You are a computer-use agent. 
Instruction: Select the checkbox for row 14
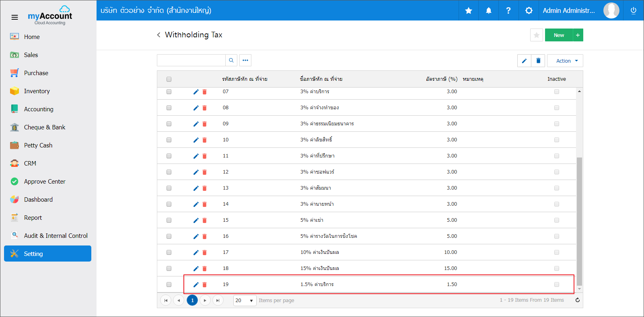(169, 204)
